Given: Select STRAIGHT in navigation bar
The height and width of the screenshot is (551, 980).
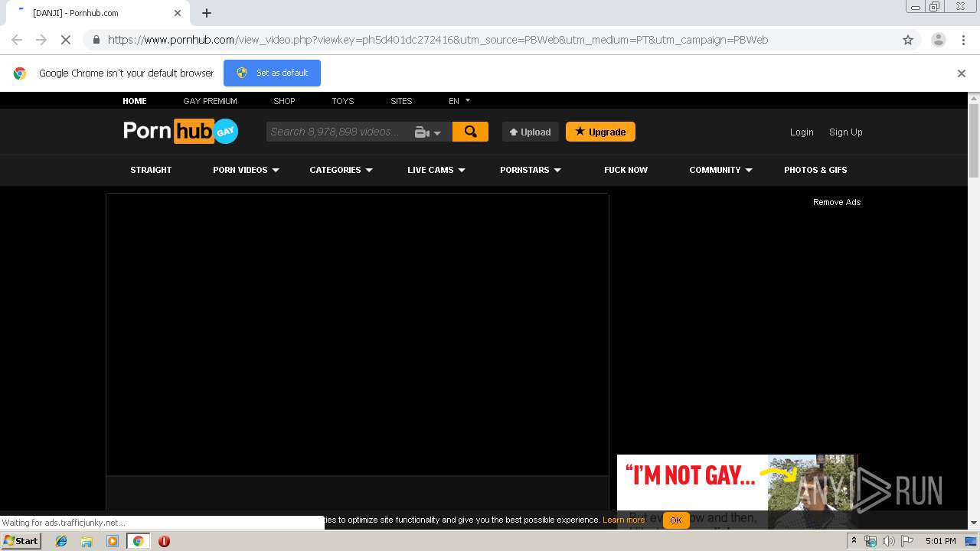Looking at the screenshot, I should pyautogui.click(x=151, y=170).
